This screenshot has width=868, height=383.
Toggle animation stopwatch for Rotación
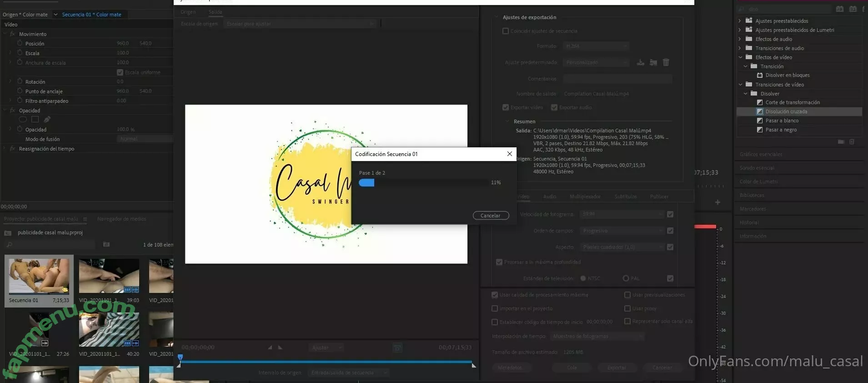tap(20, 81)
